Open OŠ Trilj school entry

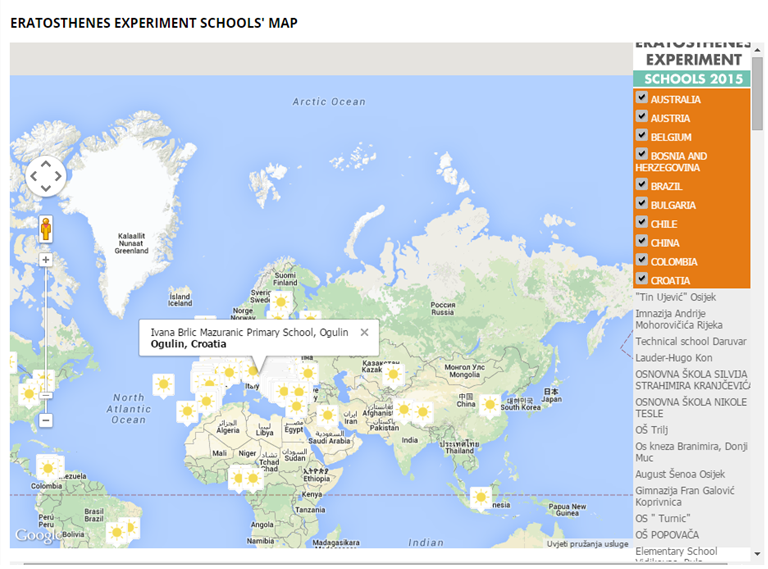(651, 430)
